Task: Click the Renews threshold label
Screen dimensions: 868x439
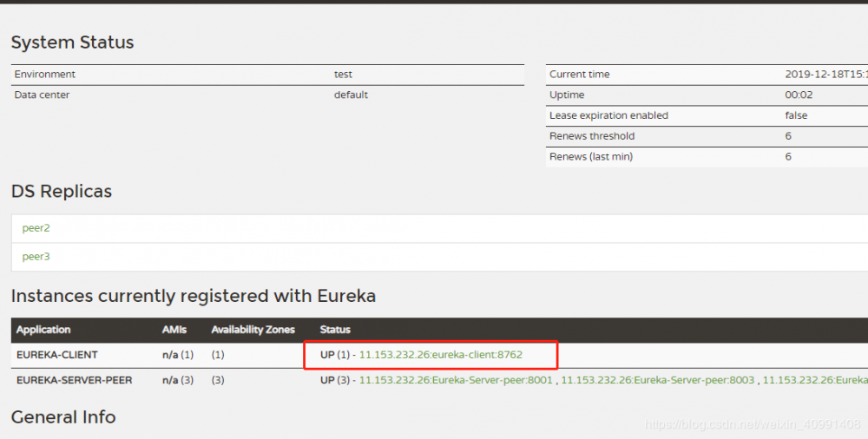Action: [x=592, y=136]
